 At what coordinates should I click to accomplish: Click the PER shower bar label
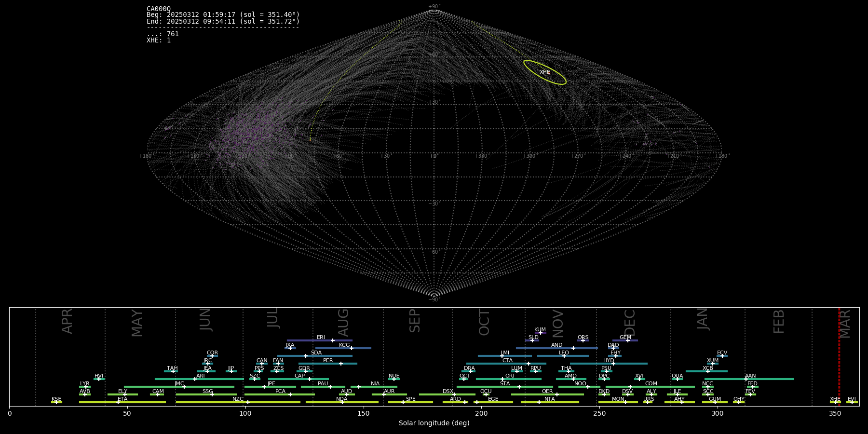coord(328,361)
